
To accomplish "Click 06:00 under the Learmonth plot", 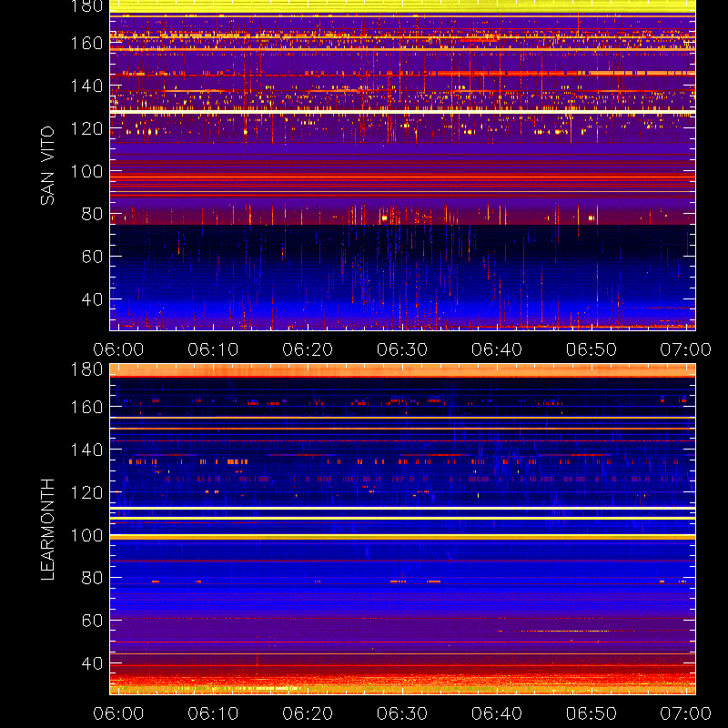I will pyautogui.click(x=118, y=713).
